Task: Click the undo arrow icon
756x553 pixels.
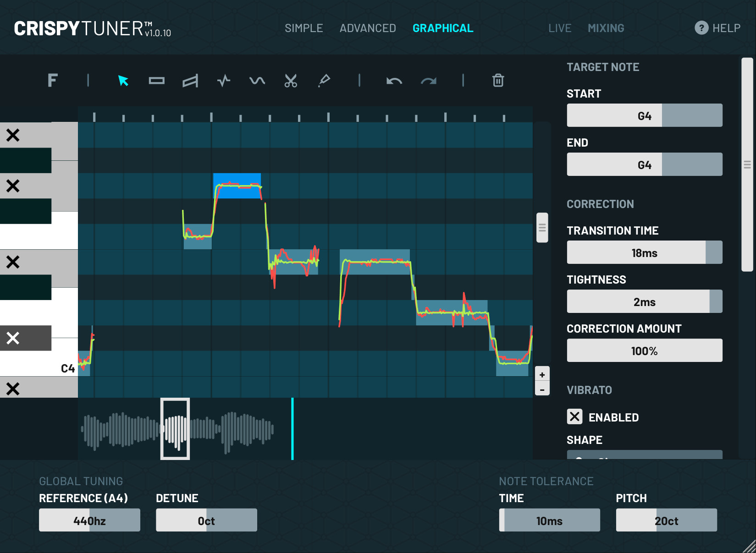Action: (x=394, y=81)
